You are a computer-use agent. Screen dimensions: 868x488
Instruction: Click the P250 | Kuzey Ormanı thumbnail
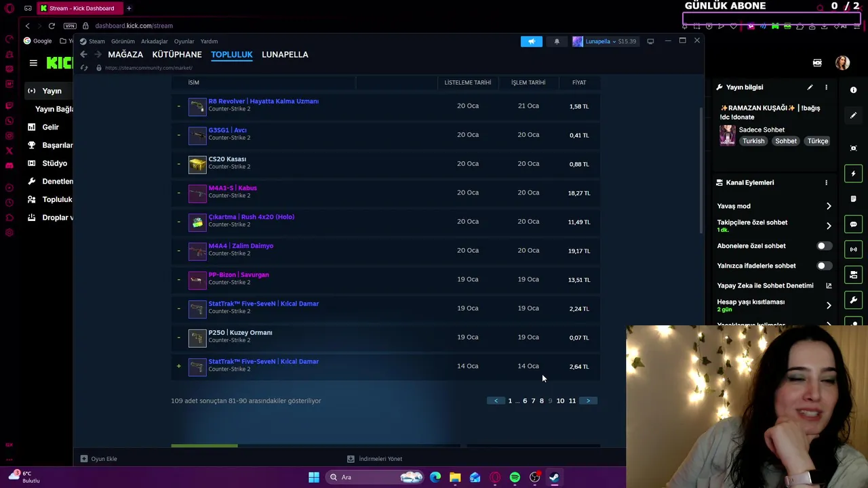tap(197, 338)
